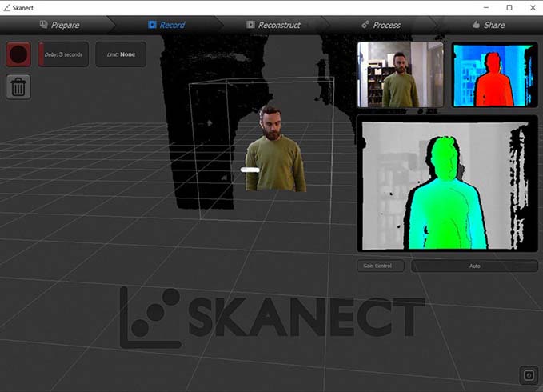Image resolution: width=543 pixels, height=392 pixels.
Task: Go to the Process tab
Action: point(381,25)
